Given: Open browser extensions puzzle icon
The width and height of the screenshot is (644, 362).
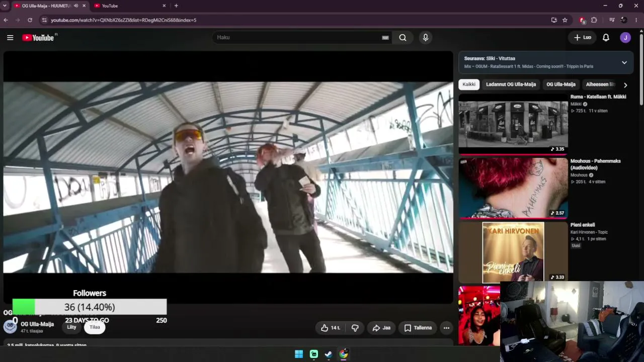Looking at the screenshot, I should pyautogui.click(x=594, y=20).
